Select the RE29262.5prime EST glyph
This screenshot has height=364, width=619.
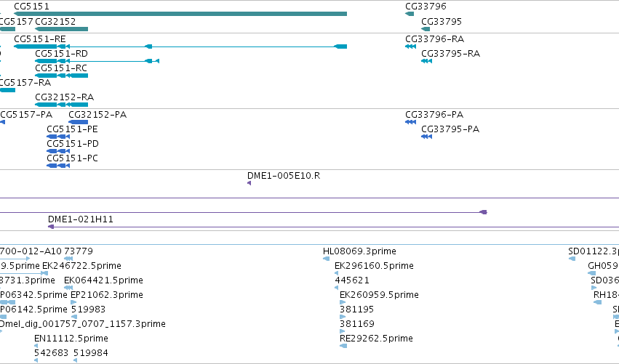[343, 346]
